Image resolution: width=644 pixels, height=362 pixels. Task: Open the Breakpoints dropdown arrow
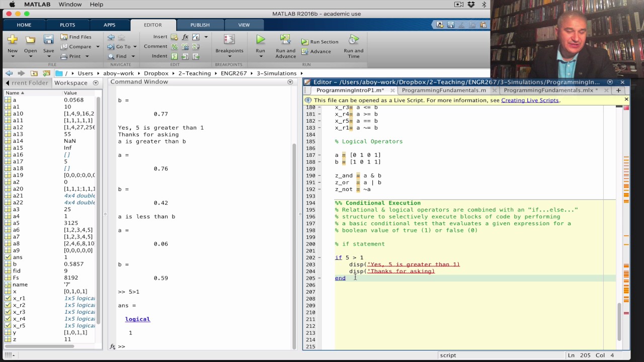[229, 57]
